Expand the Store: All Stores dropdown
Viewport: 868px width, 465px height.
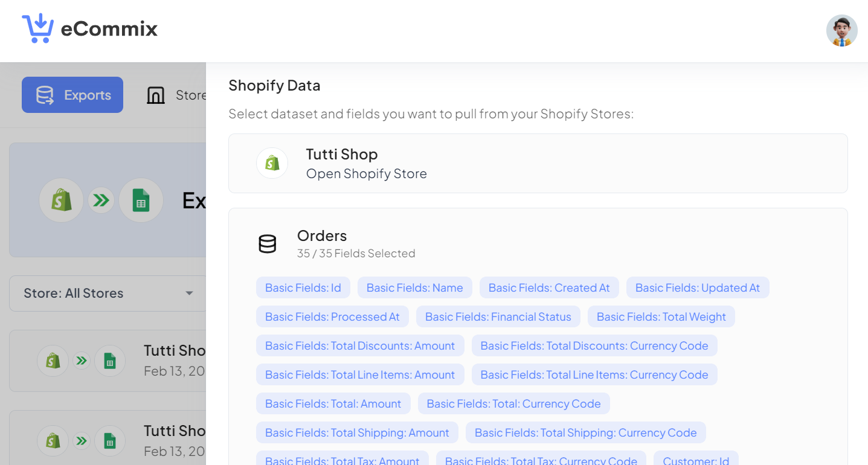pyautogui.click(x=108, y=293)
